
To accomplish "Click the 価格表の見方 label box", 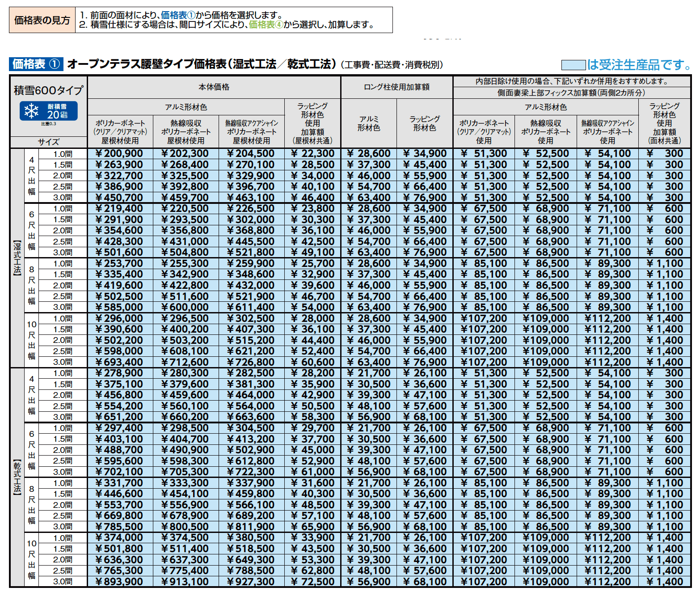I will [x=42, y=20].
